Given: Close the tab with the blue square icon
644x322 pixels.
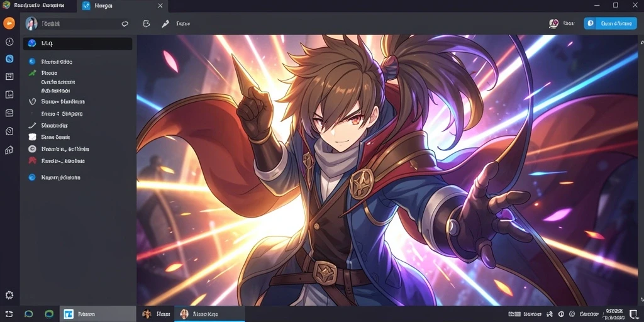Looking at the screenshot, I should (160, 6).
